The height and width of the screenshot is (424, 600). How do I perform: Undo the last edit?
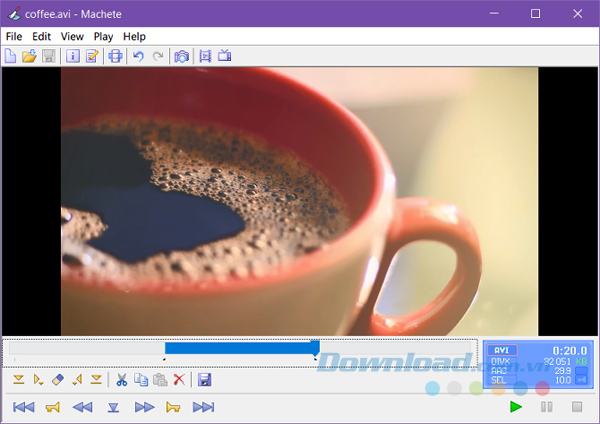point(138,56)
